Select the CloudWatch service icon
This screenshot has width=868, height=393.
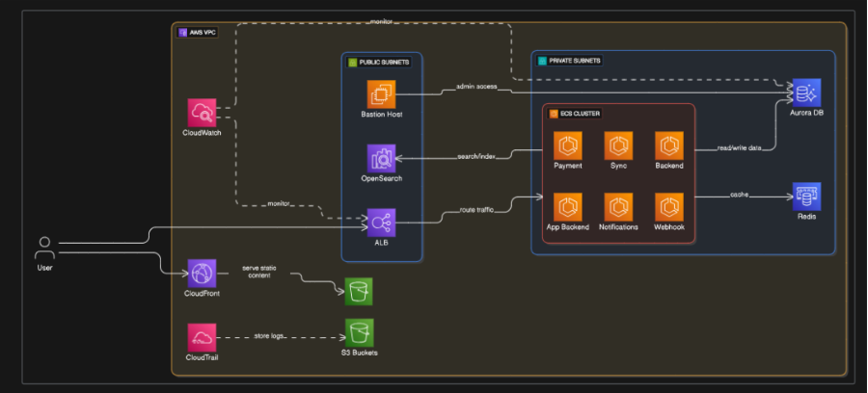(202, 113)
